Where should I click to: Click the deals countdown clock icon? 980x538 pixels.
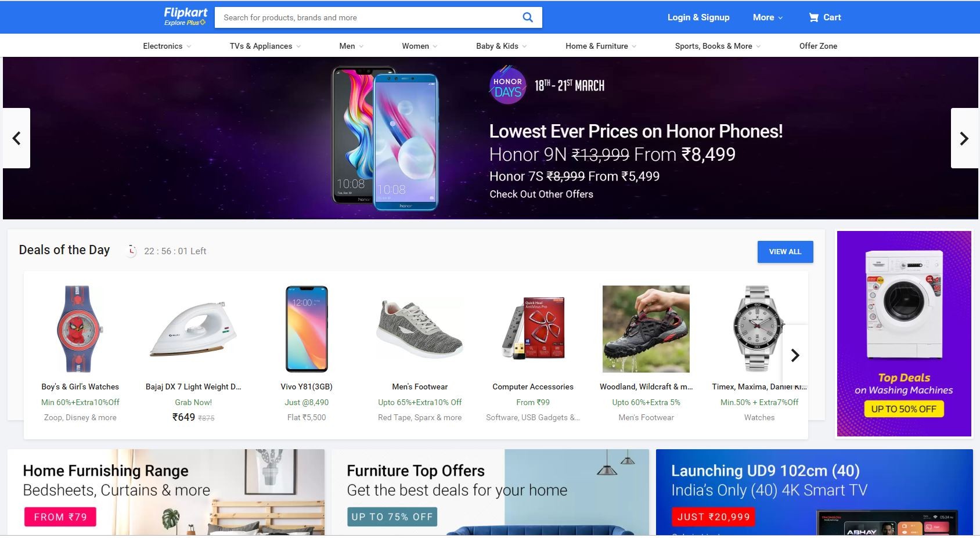132,251
